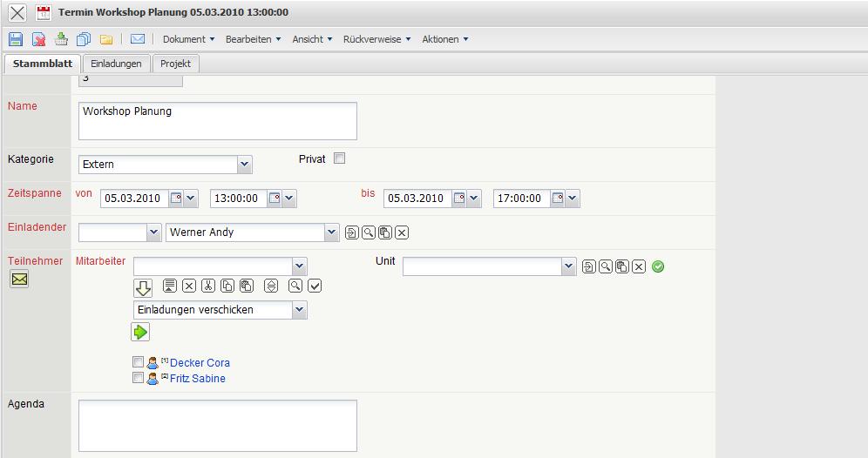The width and height of the screenshot is (868, 458).
Task: Click the yellow envelope icon under Teilnehmer
Action: tap(19, 280)
